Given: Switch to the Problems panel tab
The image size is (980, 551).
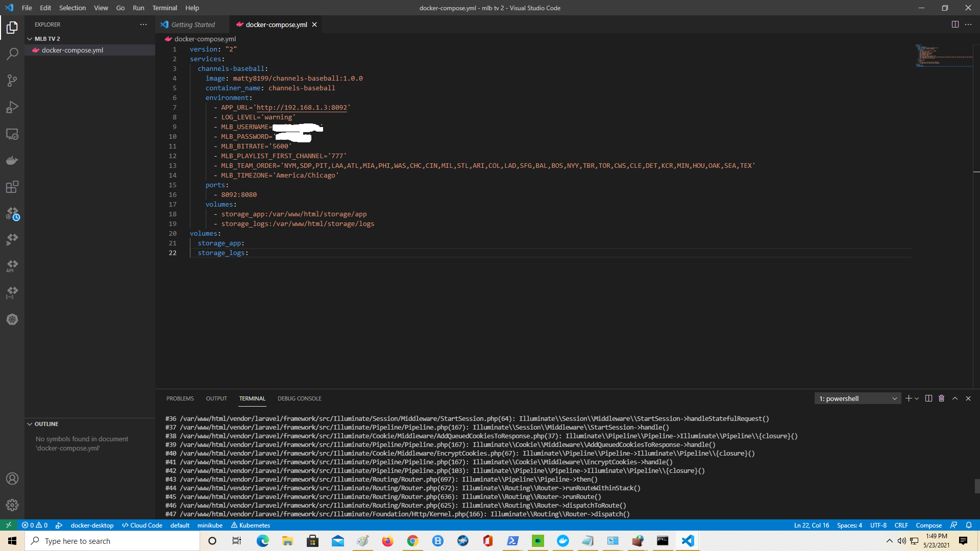Looking at the screenshot, I should [180, 398].
